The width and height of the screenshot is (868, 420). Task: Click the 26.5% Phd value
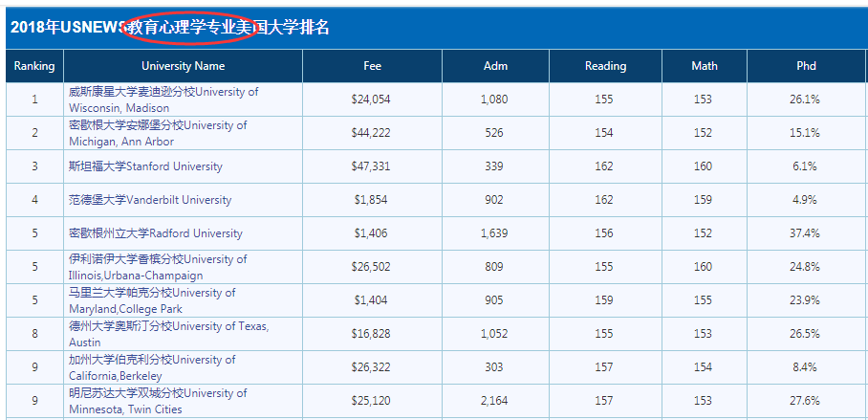[x=805, y=334]
